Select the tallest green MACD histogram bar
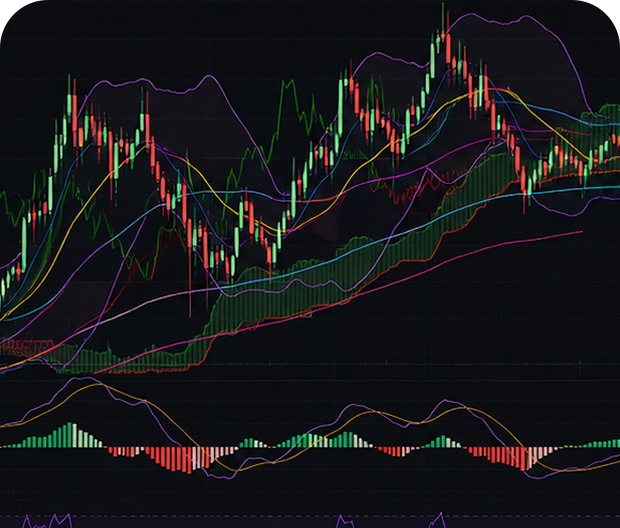 click(70, 435)
